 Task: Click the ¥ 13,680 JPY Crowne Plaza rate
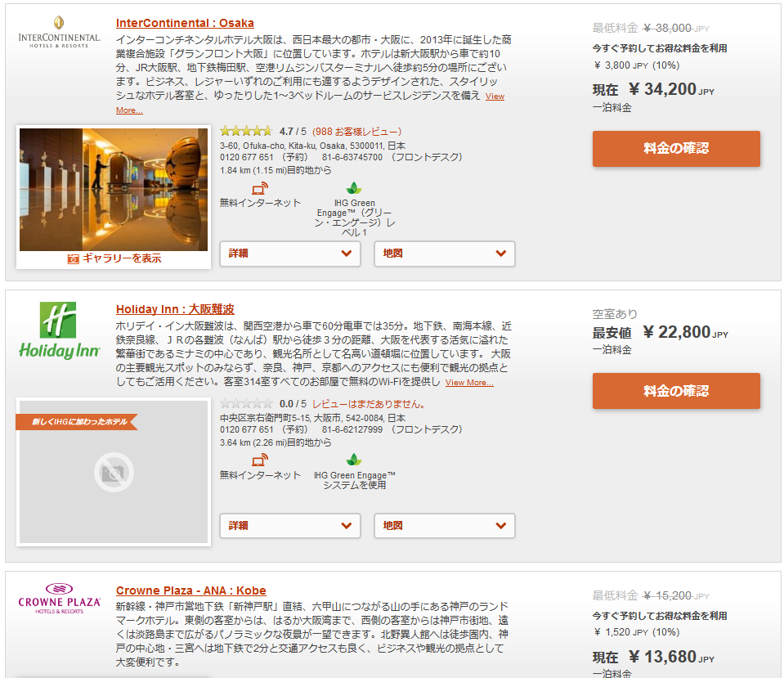671,657
